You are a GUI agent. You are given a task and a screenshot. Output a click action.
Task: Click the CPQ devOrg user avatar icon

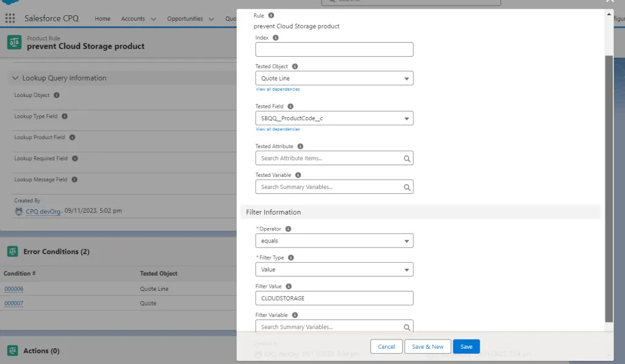click(19, 211)
